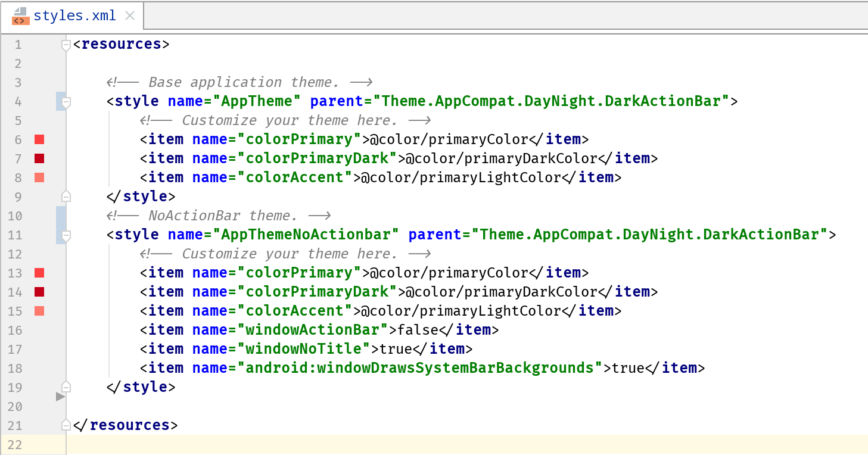Click the colorPrimaryDark color swatch on line 7
The image size is (868, 455).
tap(38, 158)
